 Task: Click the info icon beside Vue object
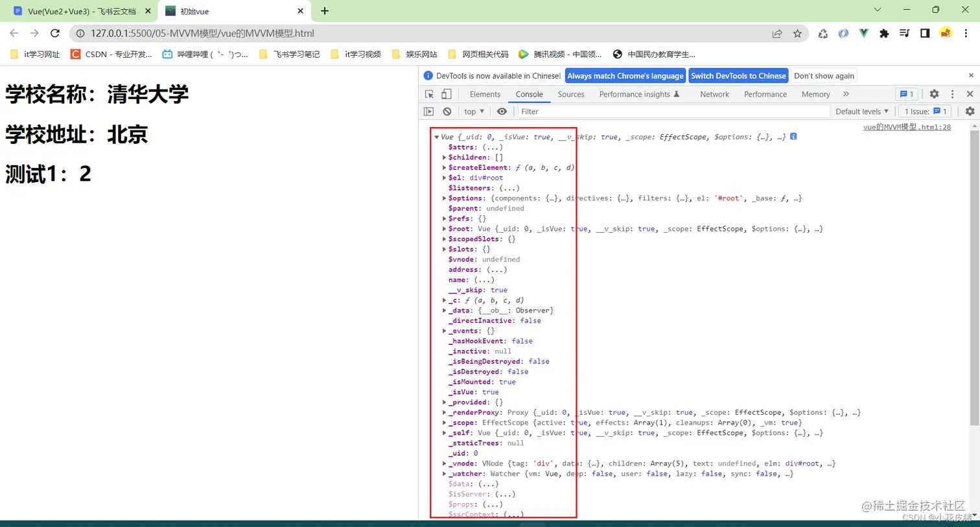pyautogui.click(x=793, y=136)
